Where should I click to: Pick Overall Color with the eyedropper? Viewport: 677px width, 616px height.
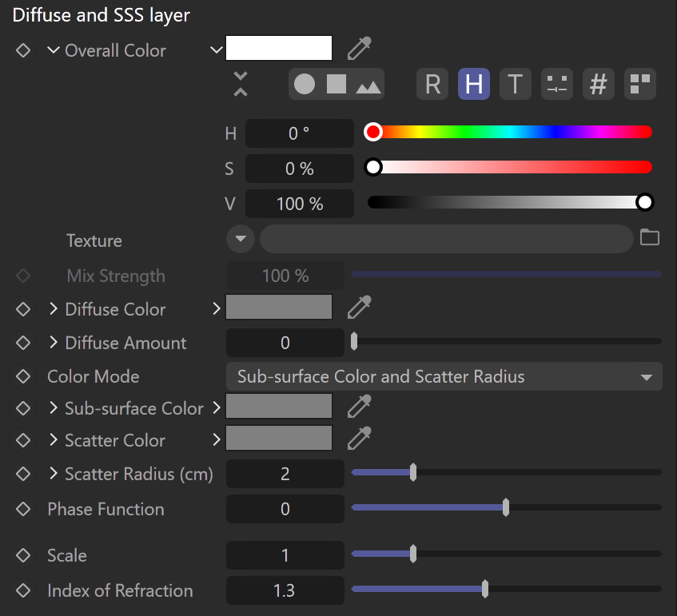(359, 49)
